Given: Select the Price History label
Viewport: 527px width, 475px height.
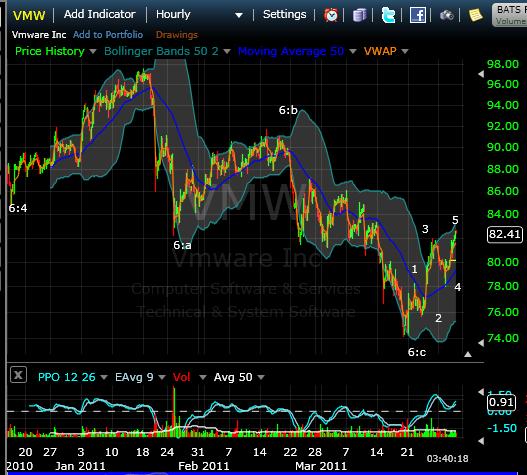Looking at the screenshot, I should (50, 51).
